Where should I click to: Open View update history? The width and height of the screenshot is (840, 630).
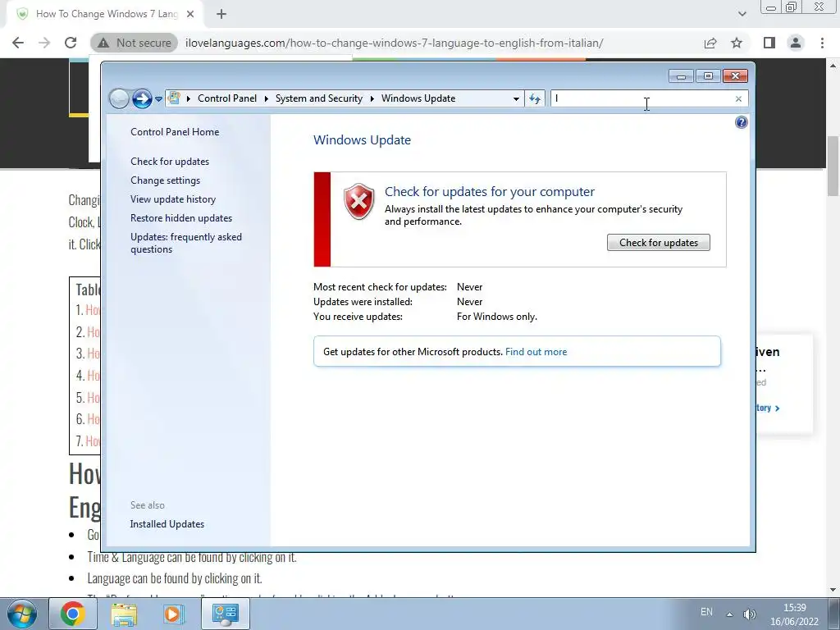coord(173,199)
